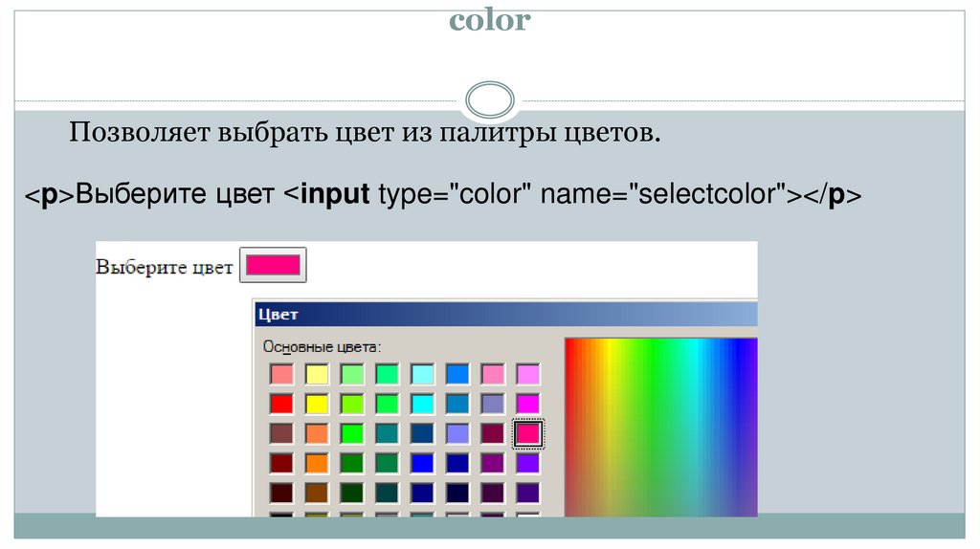Select the highlighted hot pink swatch
This screenshot has height=549, width=980.
pos(528,434)
